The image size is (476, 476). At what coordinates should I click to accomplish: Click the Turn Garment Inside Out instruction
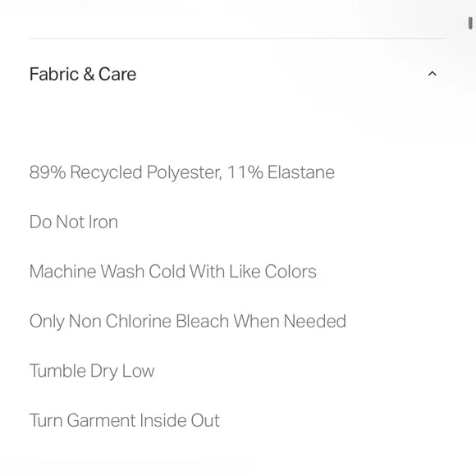click(x=125, y=420)
